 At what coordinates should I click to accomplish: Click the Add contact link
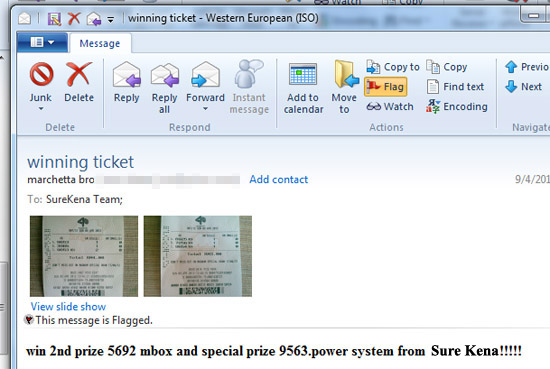click(x=279, y=180)
